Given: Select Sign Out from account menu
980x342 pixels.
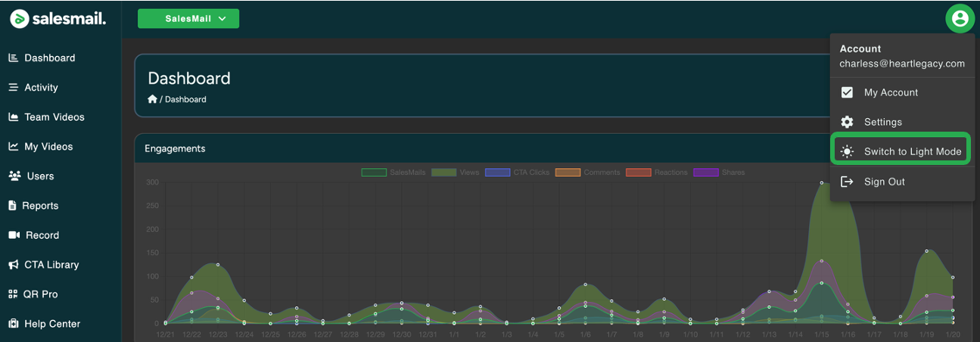Looking at the screenshot, I should pyautogui.click(x=884, y=182).
